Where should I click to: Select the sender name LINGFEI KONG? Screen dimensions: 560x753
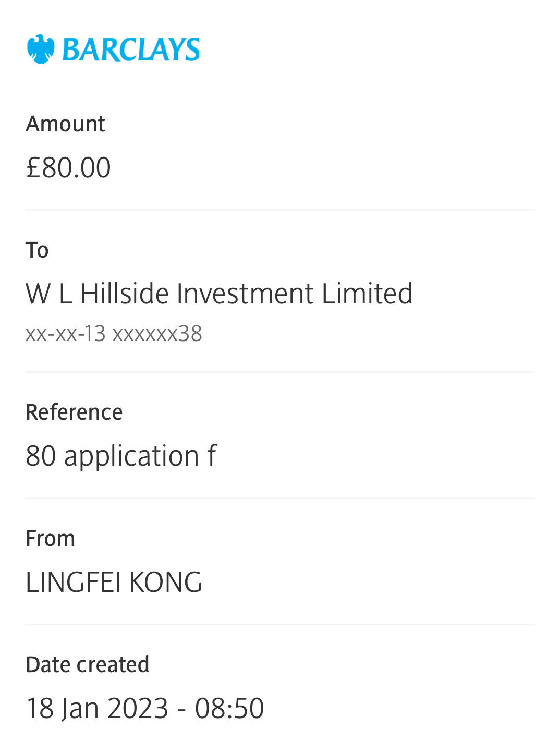114,582
